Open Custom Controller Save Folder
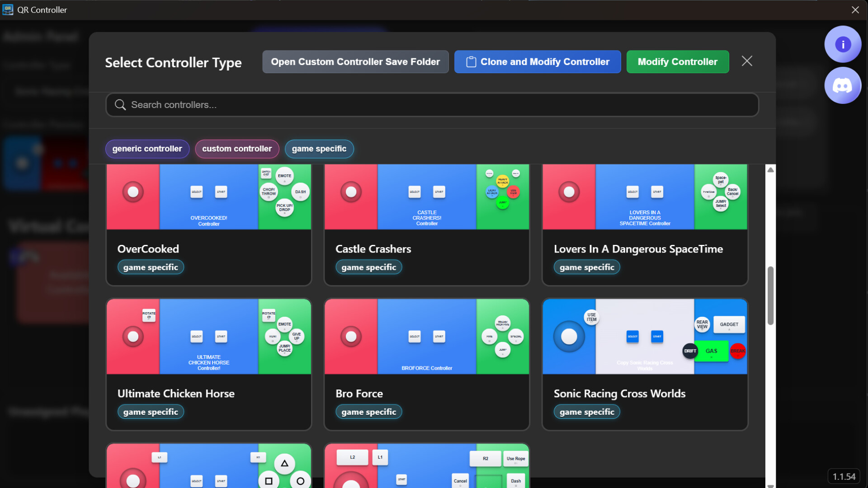Viewport: 868px width, 488px height. click(x=355, y=61)
